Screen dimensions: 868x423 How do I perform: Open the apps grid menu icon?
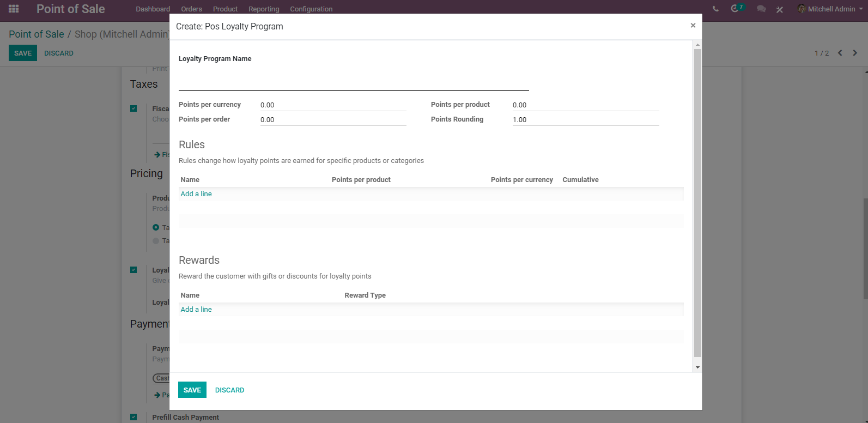[14, 9]
